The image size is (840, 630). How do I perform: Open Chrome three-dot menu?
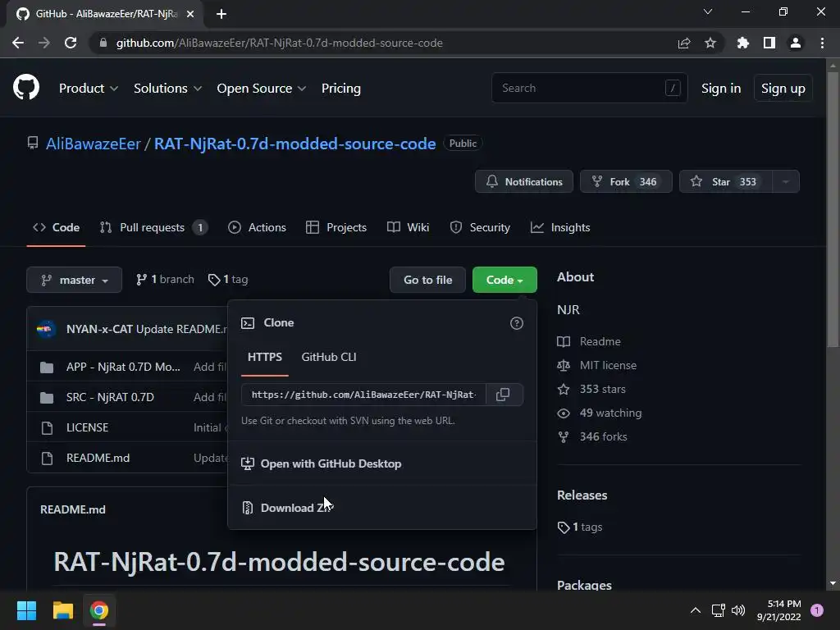[822, 43]
